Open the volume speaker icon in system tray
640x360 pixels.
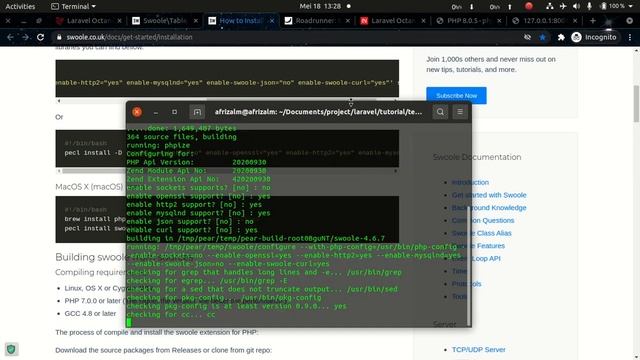click(x=576, y=6)
